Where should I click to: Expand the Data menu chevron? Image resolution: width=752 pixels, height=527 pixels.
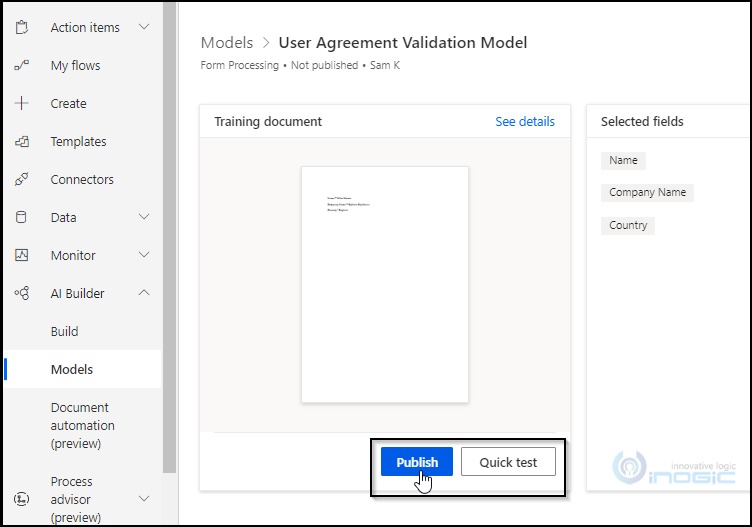coord(144,217)
